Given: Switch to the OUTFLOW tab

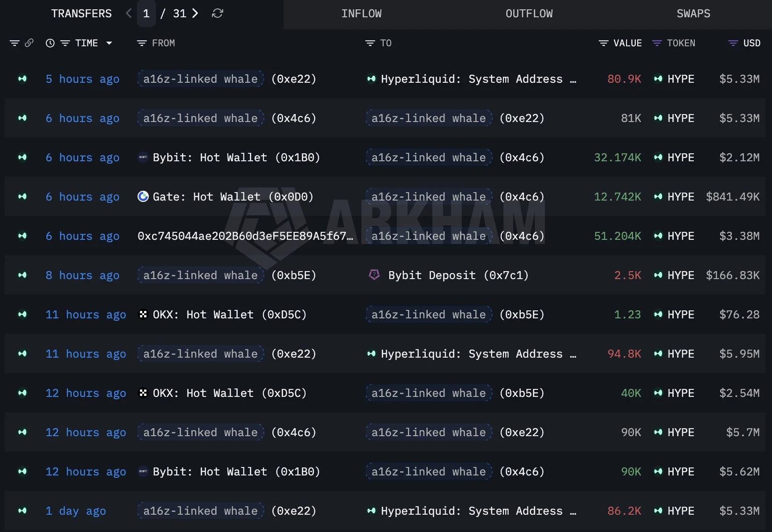Looking at the screenshot, I should click(529, 14).
